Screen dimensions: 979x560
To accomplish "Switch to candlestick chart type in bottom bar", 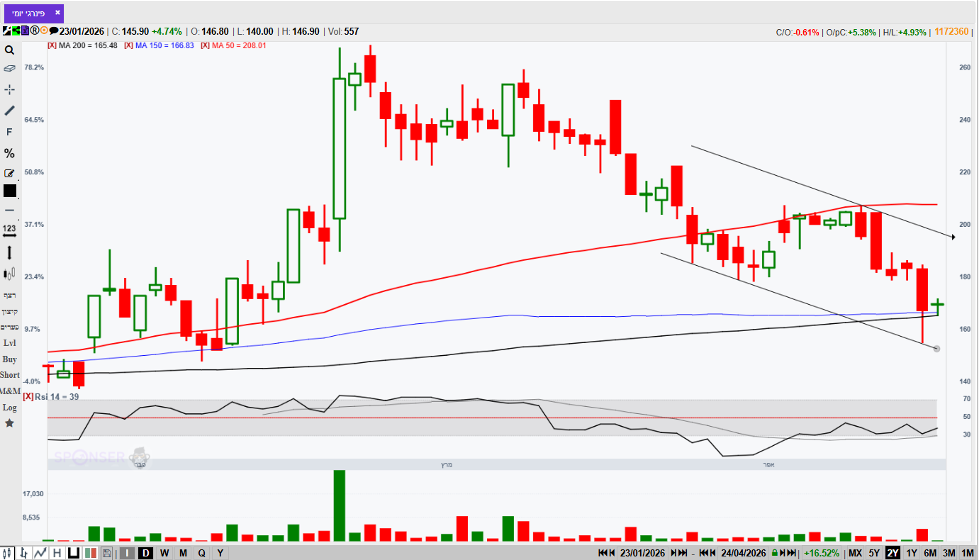I will pos(8,553).
